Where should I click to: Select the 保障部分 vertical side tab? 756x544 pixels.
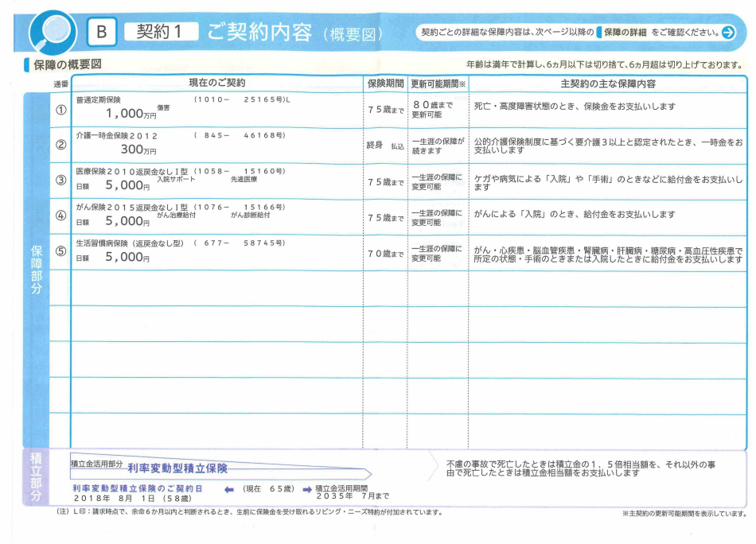click(36, 270)
